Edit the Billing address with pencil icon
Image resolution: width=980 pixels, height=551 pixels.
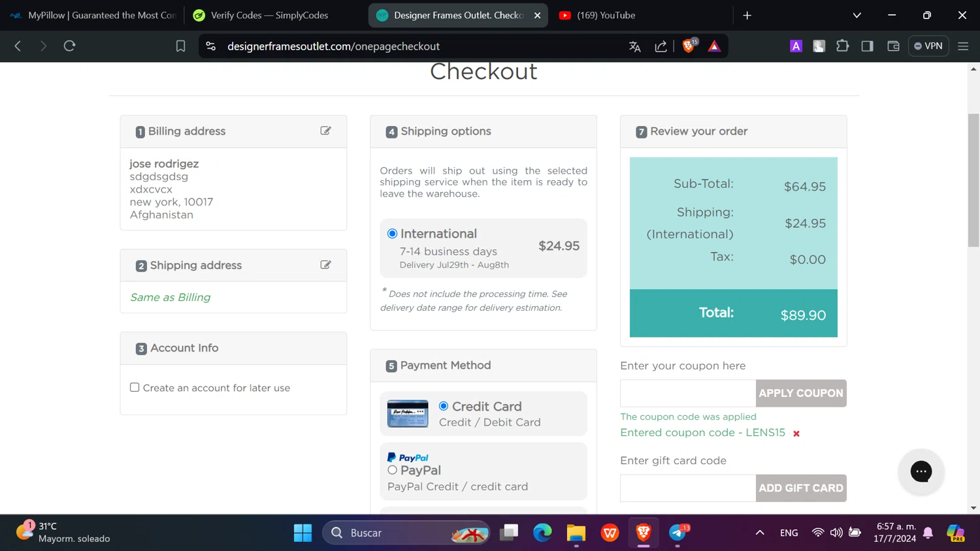click(x=325, y=131)
